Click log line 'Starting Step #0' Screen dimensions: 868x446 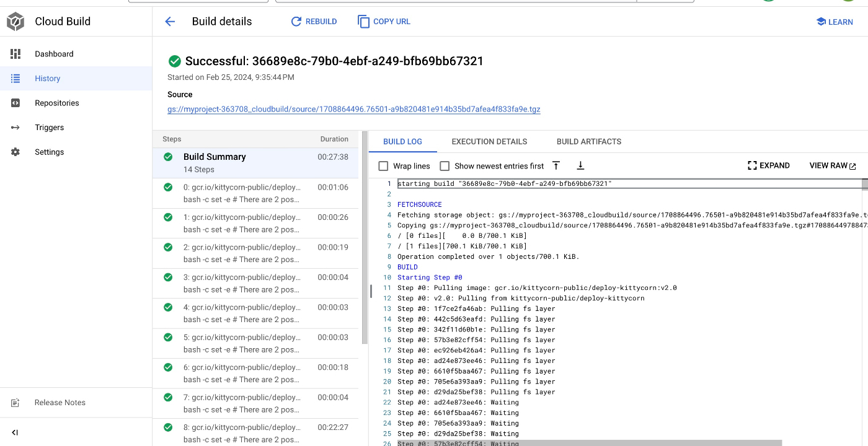coord(430,278)
